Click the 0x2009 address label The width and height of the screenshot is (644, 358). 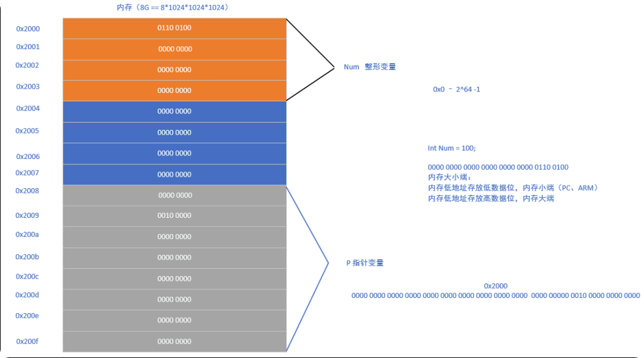tap(27, 215)
